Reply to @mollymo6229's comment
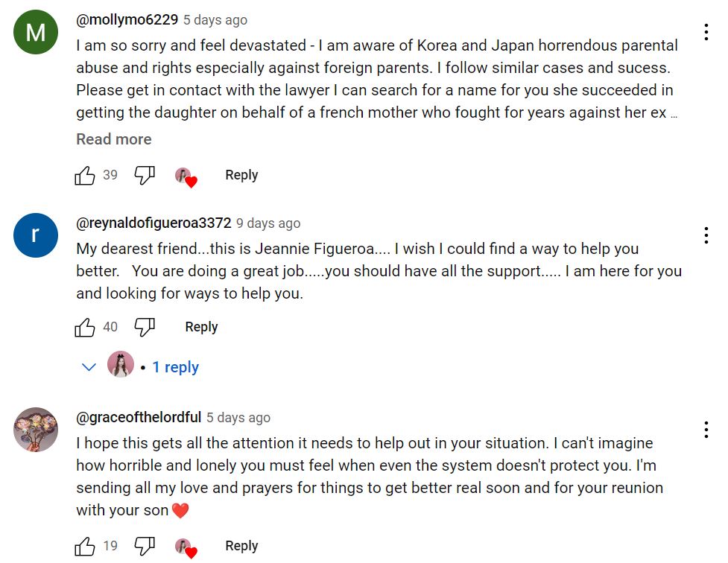Viewport: 728px width, 563px height. pos(241,175)
